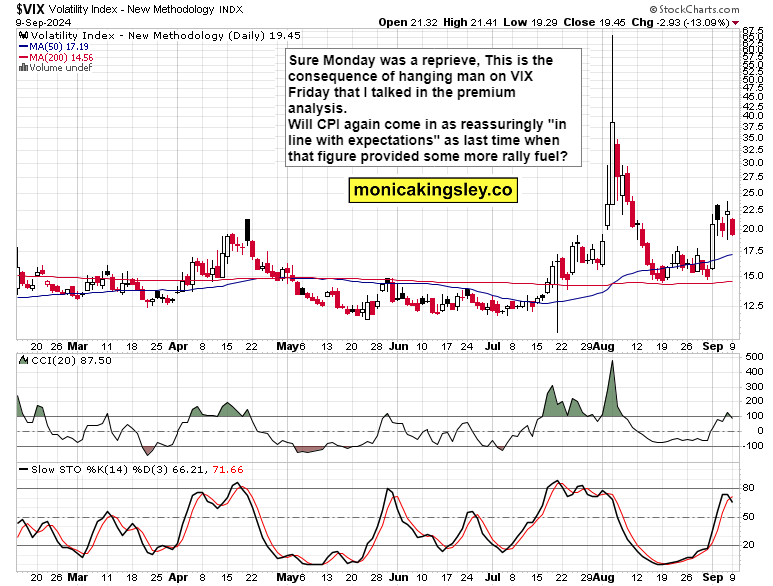Click the 80 level label on Slow STO panel
Viewport: 773px width, 586px height.
click(x=748, y=488)
